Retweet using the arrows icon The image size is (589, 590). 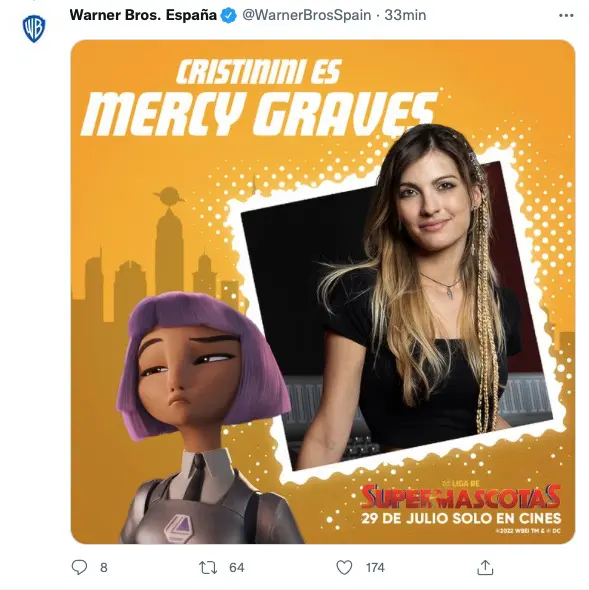[208, 567]
